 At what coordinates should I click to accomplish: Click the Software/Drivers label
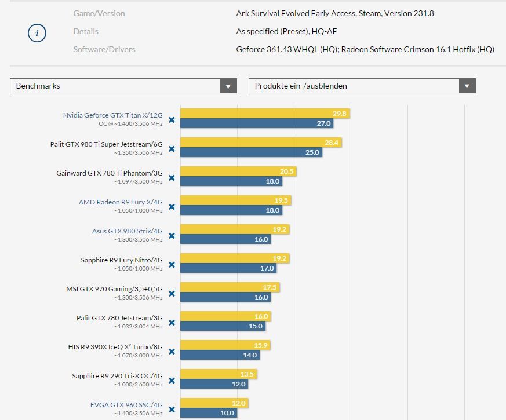click(x=104, y=49)
